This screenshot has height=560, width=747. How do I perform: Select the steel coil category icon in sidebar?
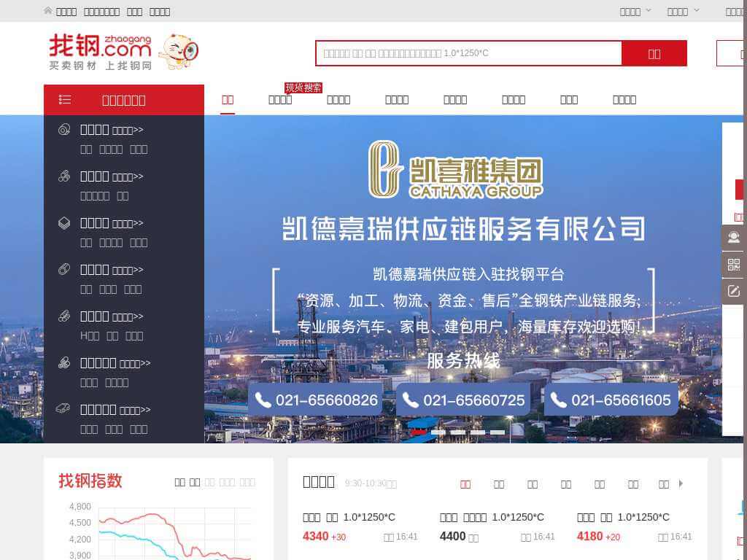pos(64,130)
